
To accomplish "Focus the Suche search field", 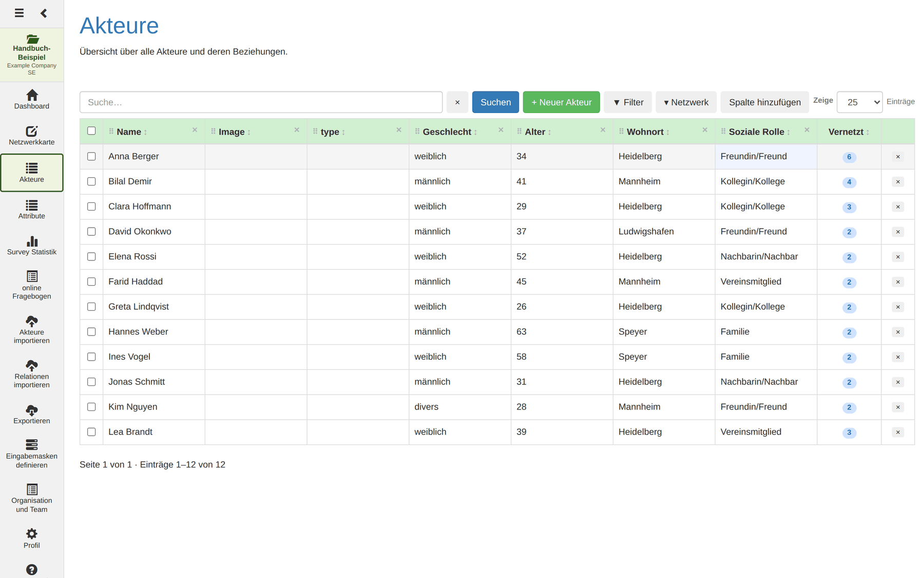I will (x=261, y=102).
